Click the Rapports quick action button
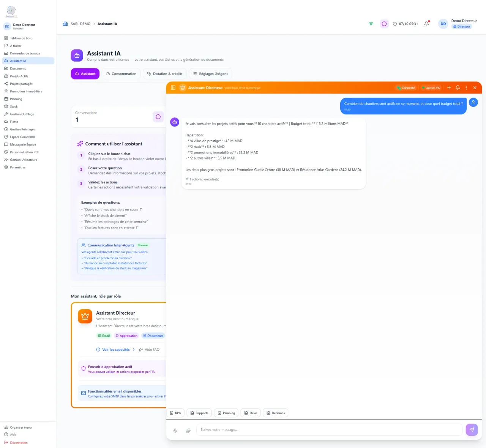This screenshot has height=448, width=486. [x=199, y=413]
